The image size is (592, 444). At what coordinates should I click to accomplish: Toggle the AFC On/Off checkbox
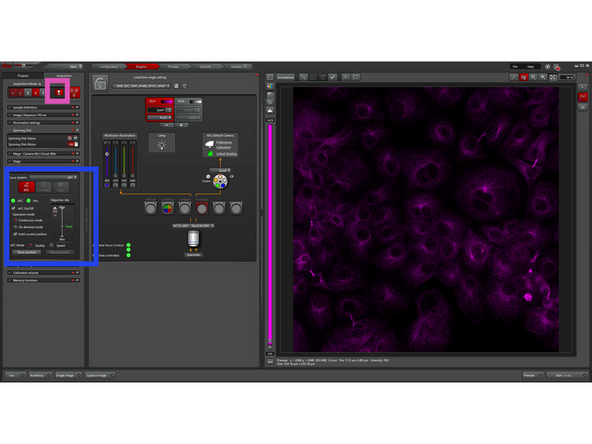[14, 208]
